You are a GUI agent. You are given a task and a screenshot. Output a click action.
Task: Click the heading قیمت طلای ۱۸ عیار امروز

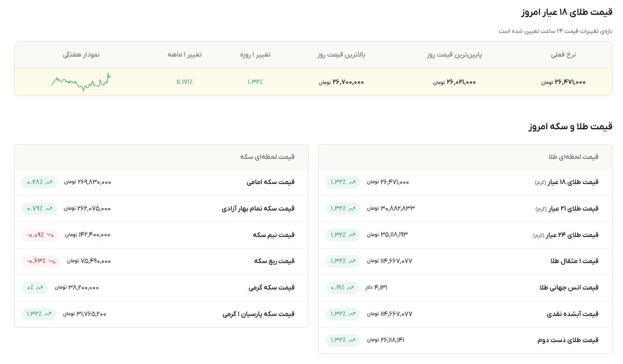point(568,12)
